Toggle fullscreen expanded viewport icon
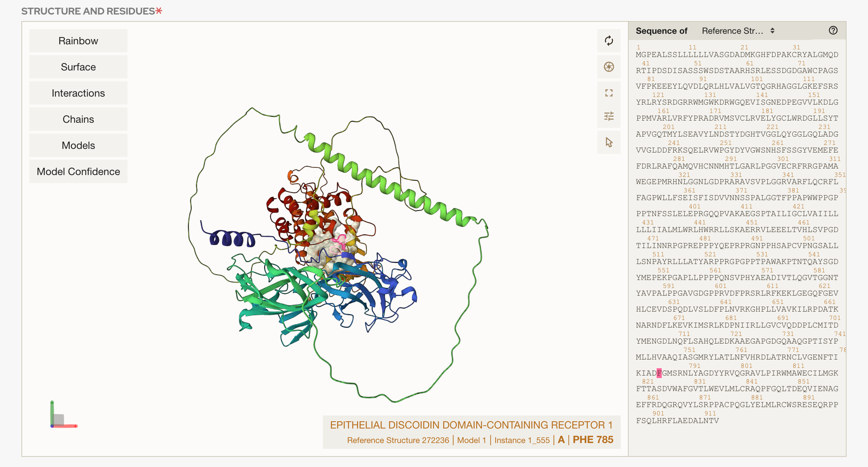This screenshot has width=868, height=467. tap(609, 93)
